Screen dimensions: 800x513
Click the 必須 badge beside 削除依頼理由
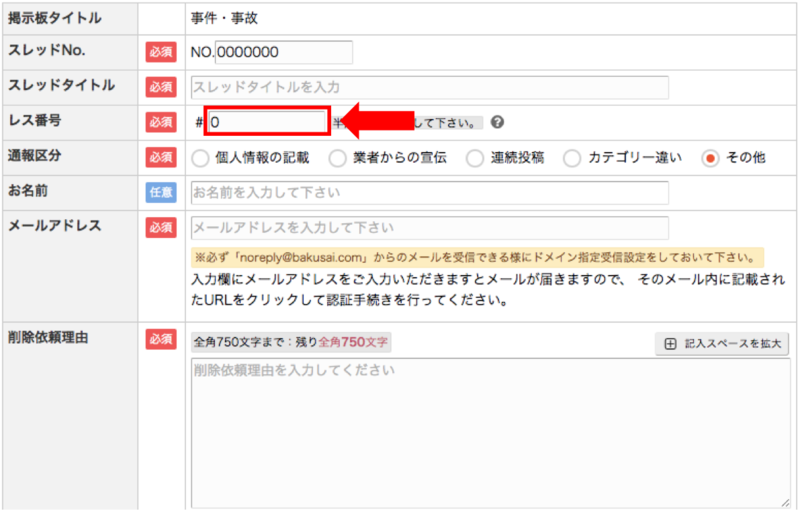click(161, 339)
